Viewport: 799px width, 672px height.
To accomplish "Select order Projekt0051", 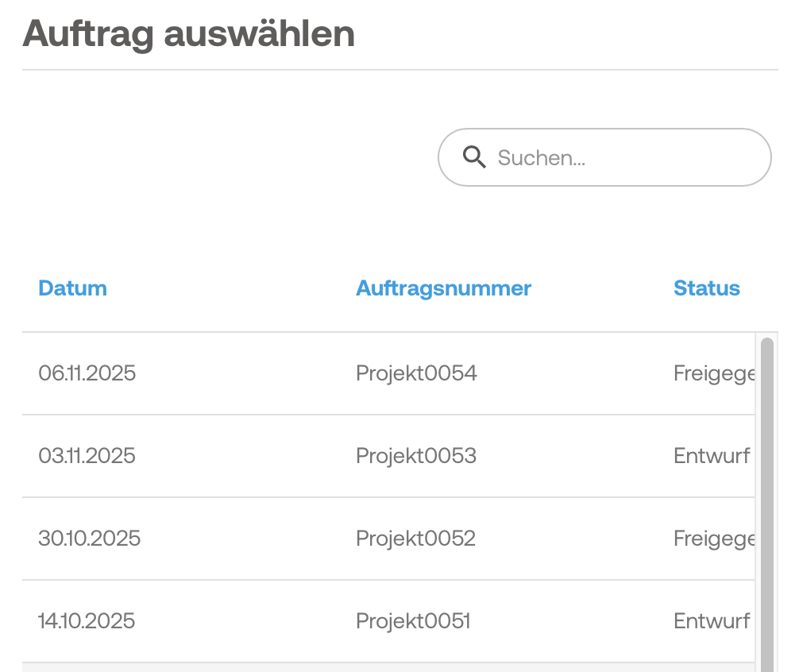I will 413,621.
